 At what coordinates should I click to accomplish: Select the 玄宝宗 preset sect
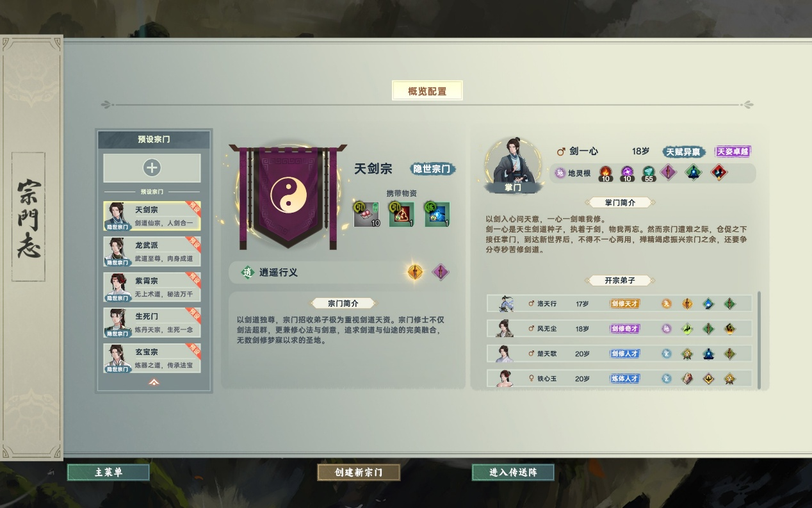click(x=152, y=358)
